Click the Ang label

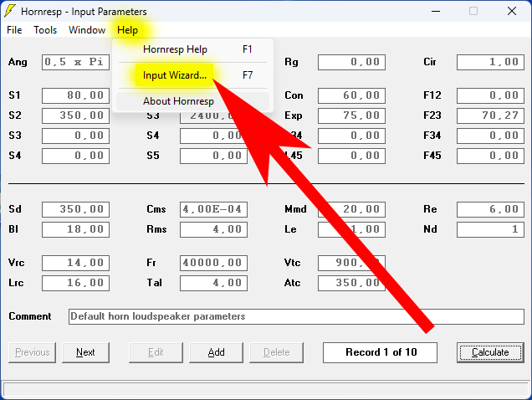(18, 62)
